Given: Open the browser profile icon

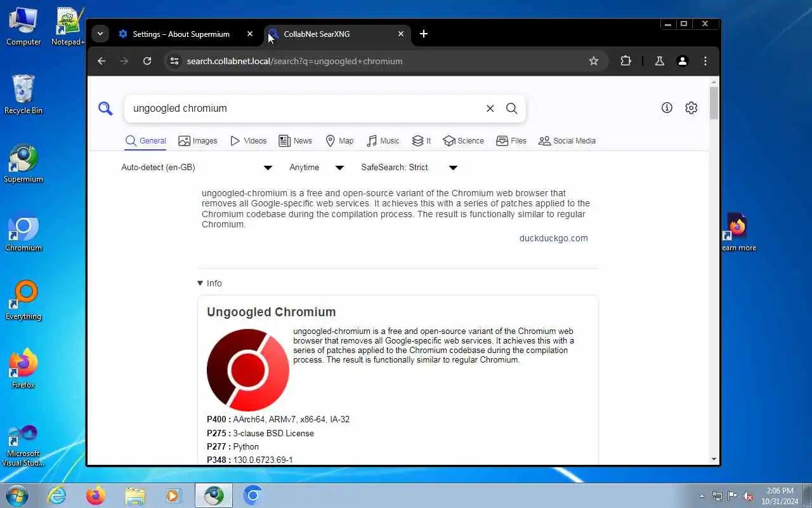Looking at the screenshot, I should coord(683,61).
